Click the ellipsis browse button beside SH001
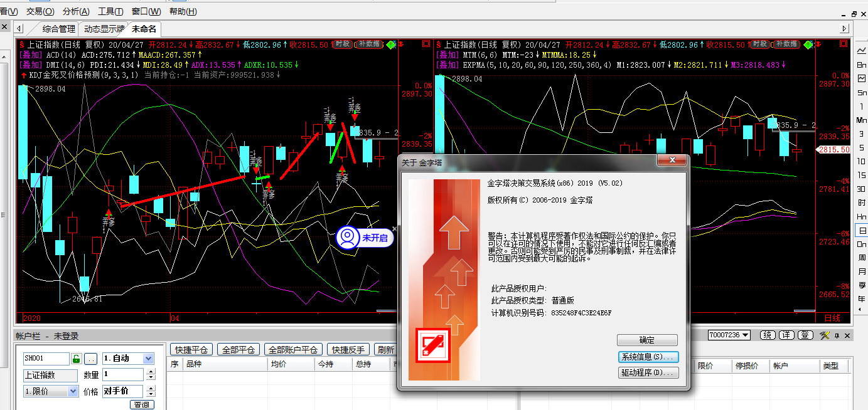 (x=91, y=359)
